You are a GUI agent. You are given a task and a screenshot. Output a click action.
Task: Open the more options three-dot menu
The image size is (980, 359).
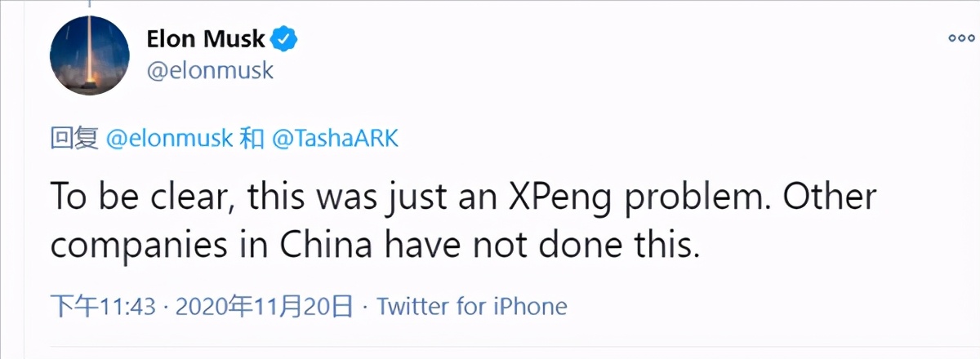[x=960, y=38]
